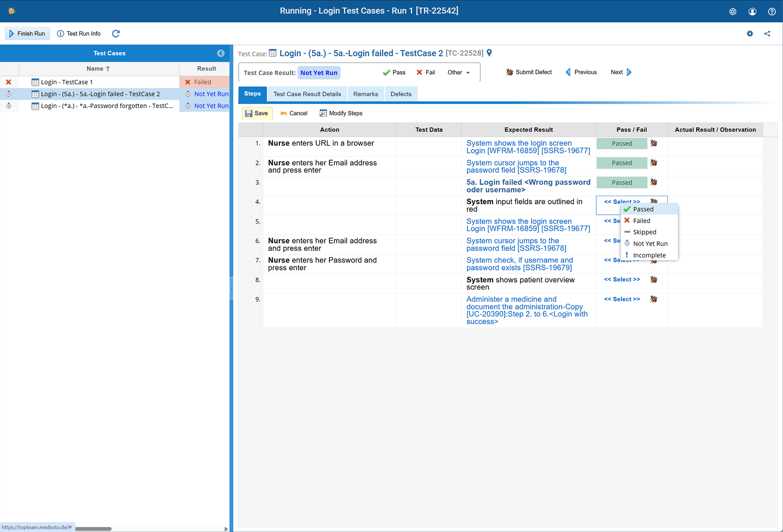783x532 pixels.
Task: Open the settings gear icon
Action: point(750,33)
